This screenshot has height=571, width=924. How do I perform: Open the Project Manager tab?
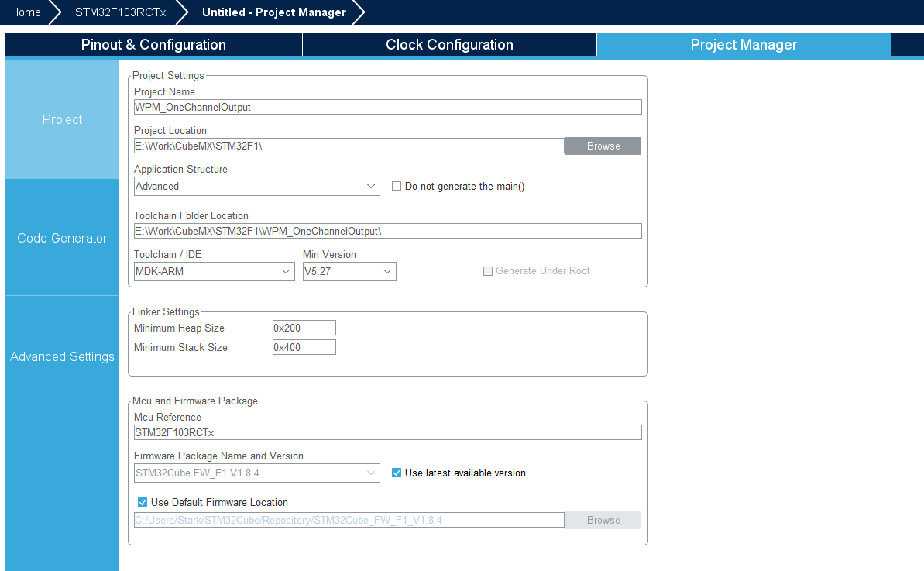(744, 45)
